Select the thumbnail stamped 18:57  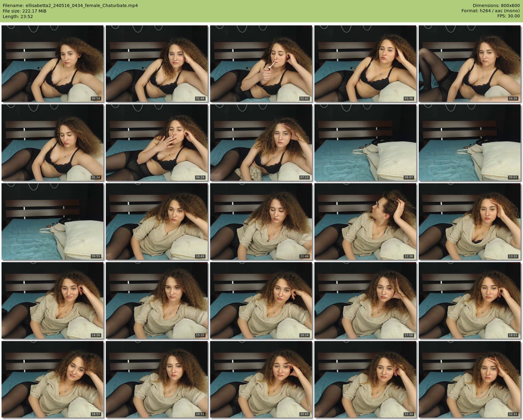pyautogui.click(x=52, y=379)
